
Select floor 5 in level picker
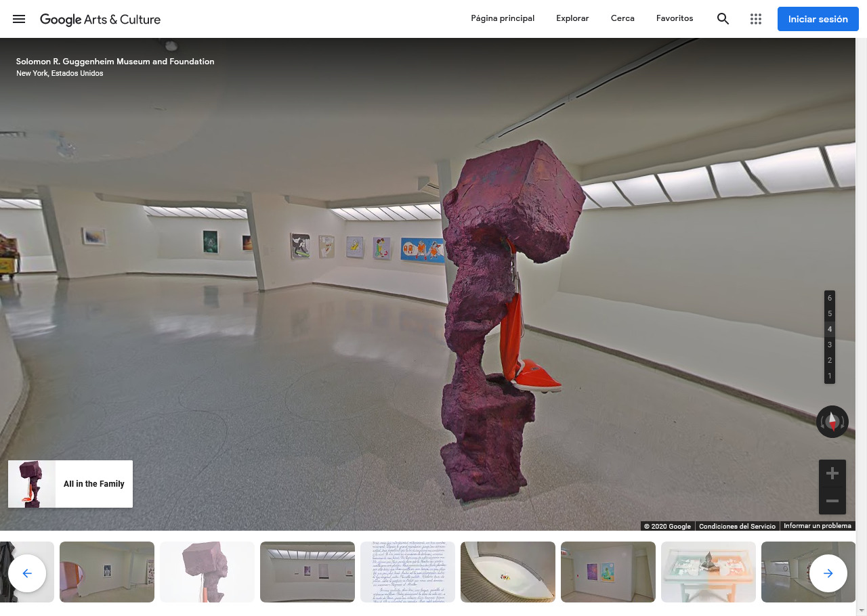point(830,314)
